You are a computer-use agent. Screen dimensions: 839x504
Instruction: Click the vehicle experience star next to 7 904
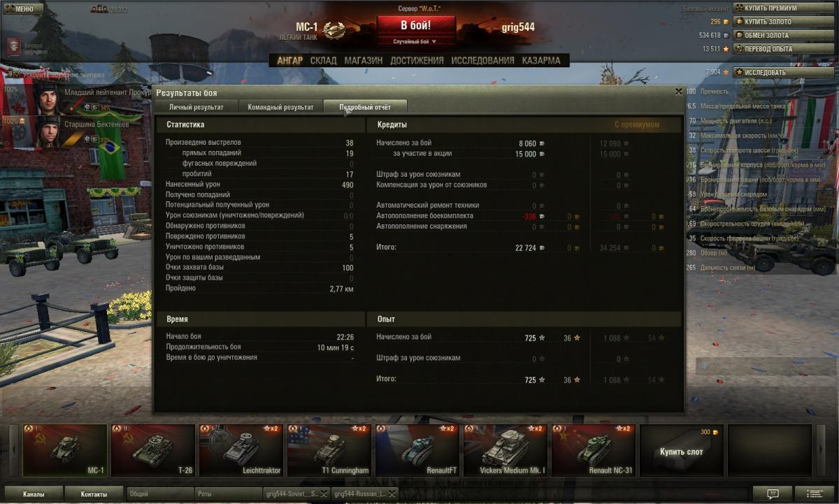[726, 72]
